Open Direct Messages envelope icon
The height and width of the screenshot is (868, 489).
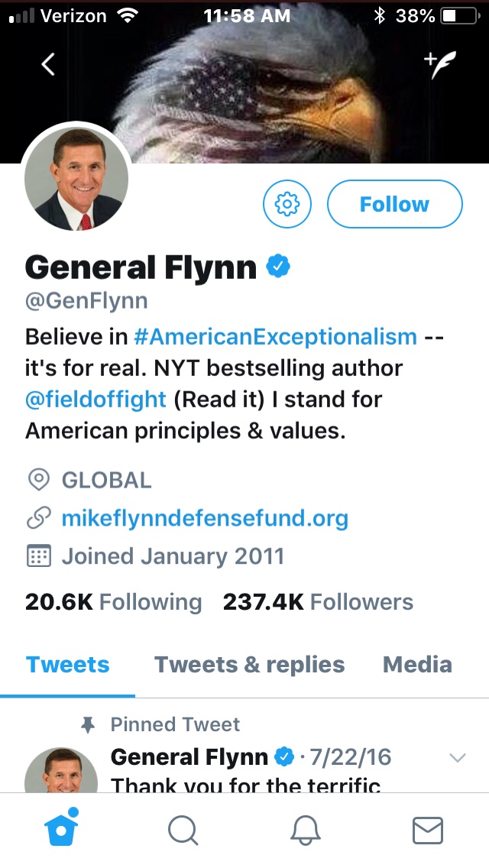click(x=427, y=831)
